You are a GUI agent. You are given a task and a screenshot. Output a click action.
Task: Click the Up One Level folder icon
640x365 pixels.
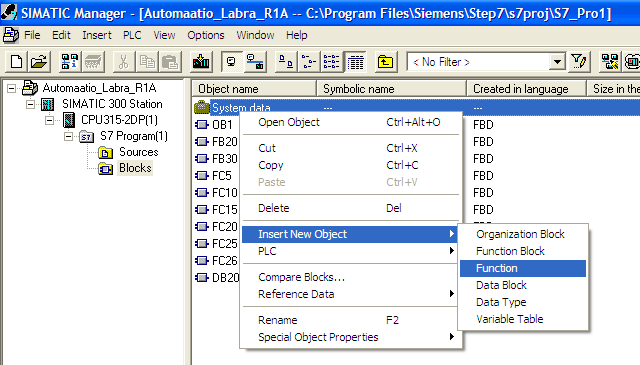point(385,62)
